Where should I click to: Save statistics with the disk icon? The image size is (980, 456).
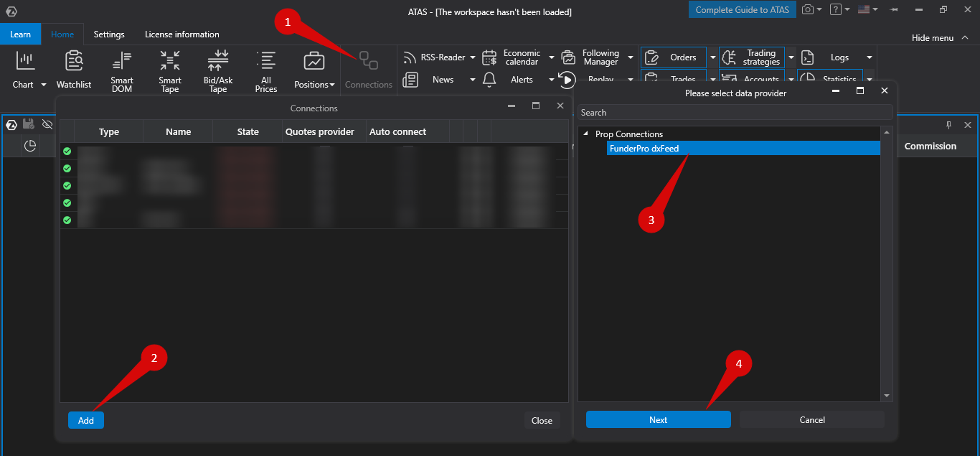pos(29,124)
